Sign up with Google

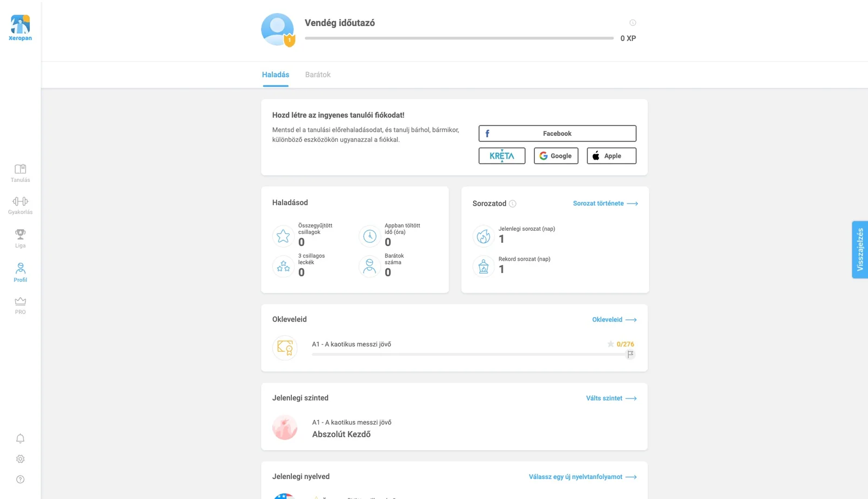(x=556, y=156)
